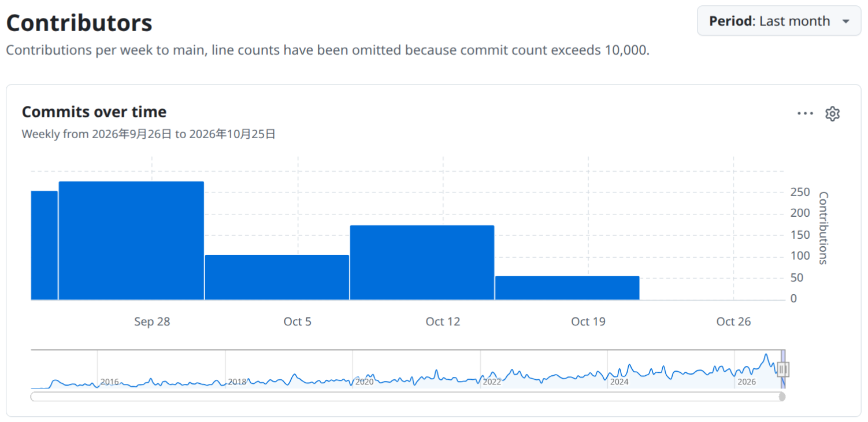
Task: Open the chart settings gear icon
Action: point(832,114)
